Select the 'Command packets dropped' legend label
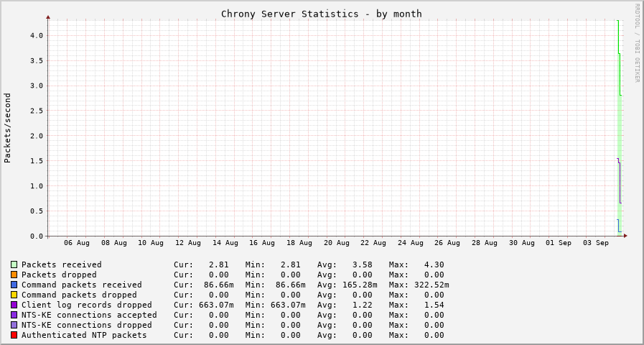This screenshot has width=644, height=345. [x=79, y=295]
